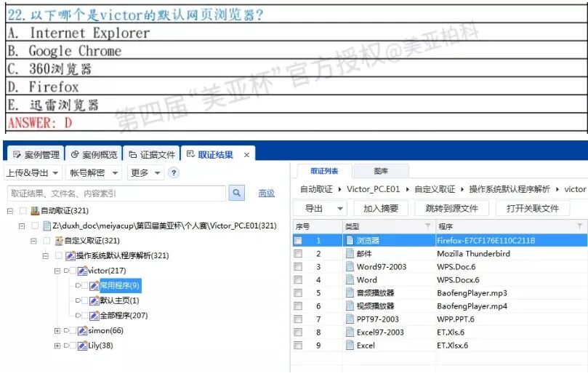
Task: Click the 跳转到源文件 button
Action: (452, 208)
